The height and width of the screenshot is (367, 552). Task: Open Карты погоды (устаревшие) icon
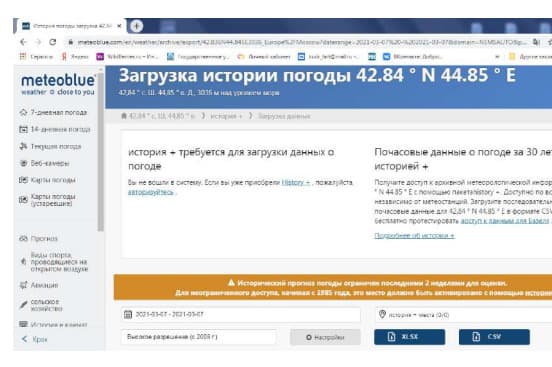[23, 200]
